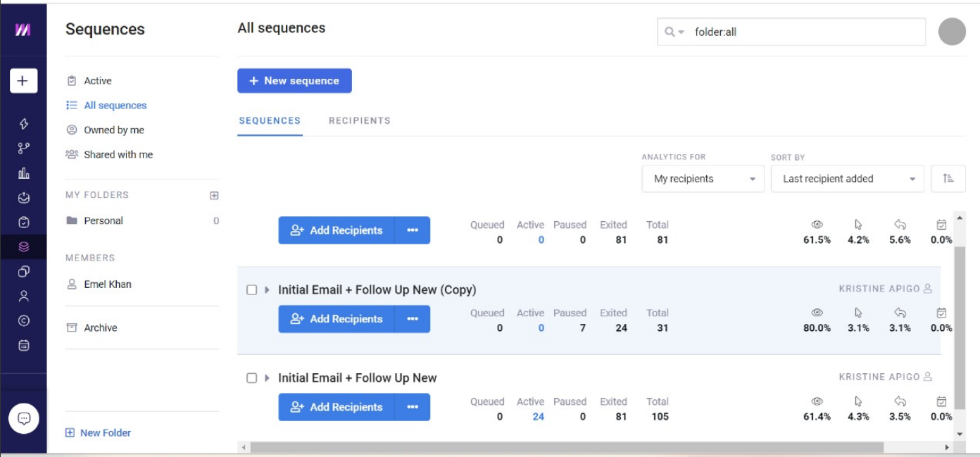This screenshot has height=457, width=980.
Task: Switch to the Recipients tab
Action: (359, 120)
